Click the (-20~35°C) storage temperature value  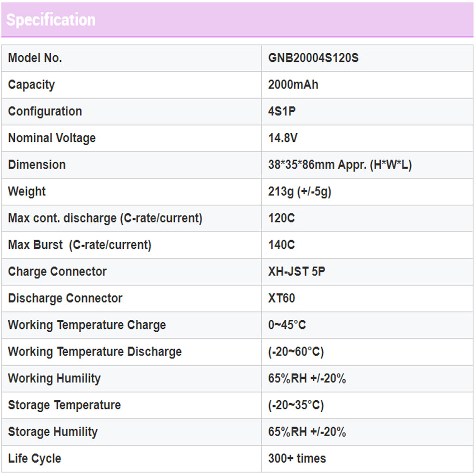[x=296, y=405]
